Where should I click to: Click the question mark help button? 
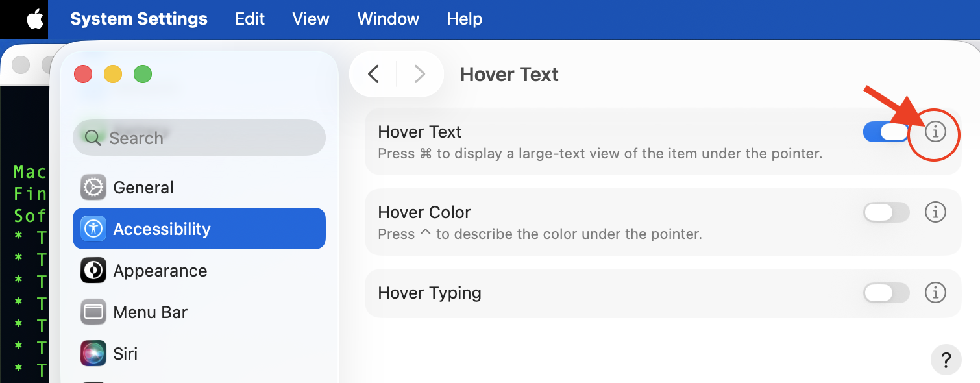click(x=946, y=359)
